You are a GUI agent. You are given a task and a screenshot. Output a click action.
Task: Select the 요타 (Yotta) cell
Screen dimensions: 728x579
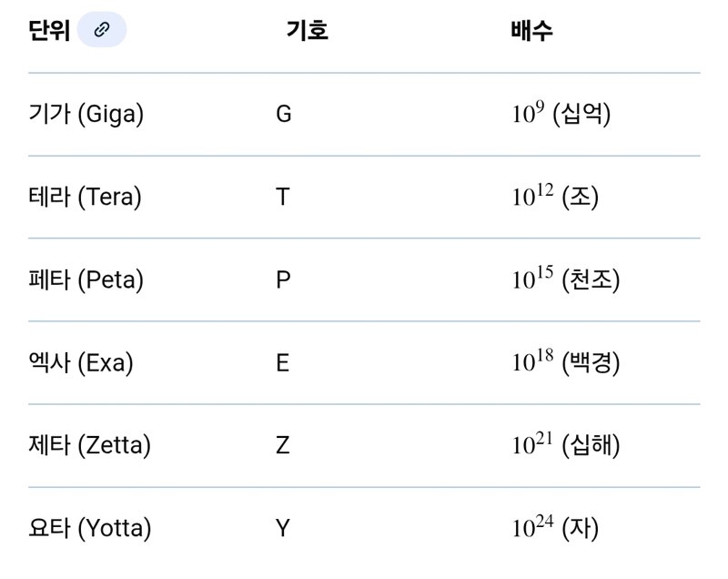pos(90,528)
